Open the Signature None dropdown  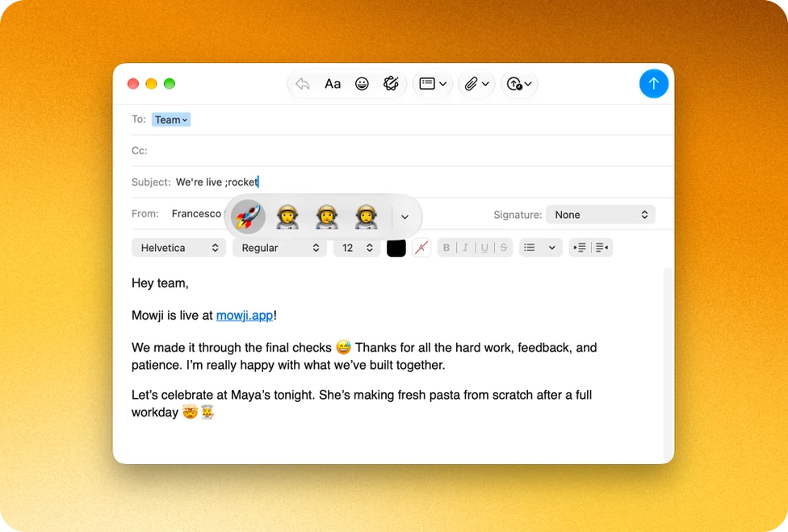pos(601,215)
